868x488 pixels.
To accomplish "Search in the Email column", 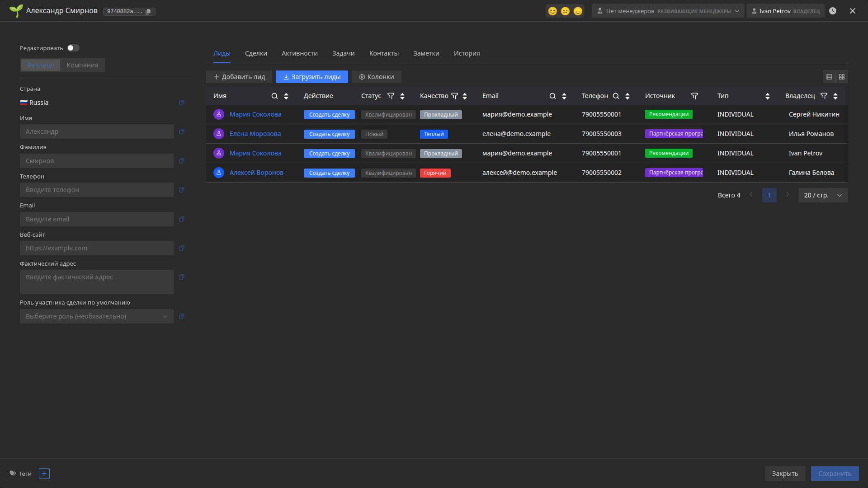I will tap(552, 96).
